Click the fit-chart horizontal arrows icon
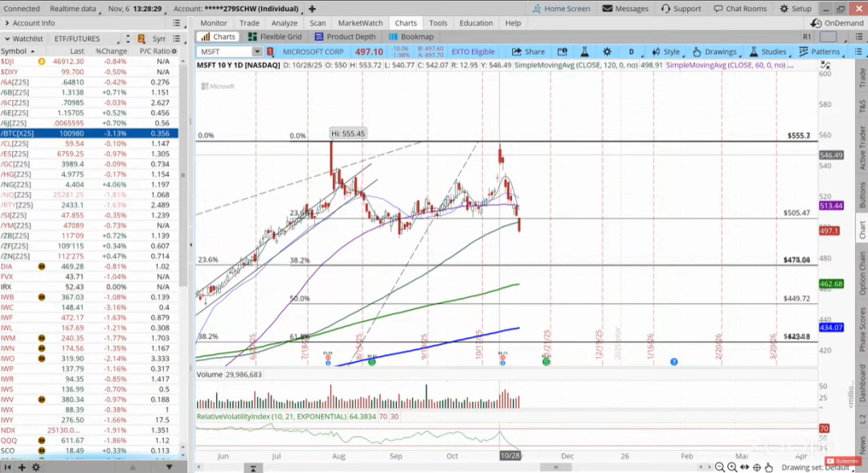The height and width of the screenshot is (473, 868). [744, 467]
